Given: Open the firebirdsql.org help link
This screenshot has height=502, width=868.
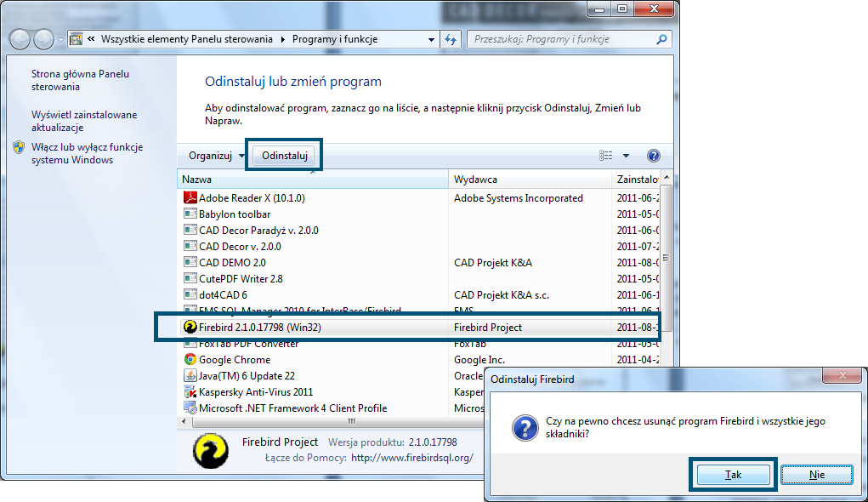Looking at the screenshot, I should 412,458.
